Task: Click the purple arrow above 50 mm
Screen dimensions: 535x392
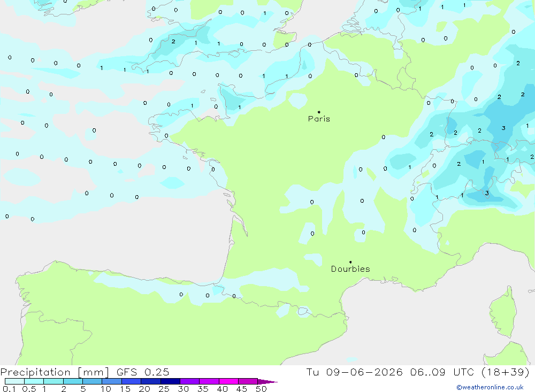Action: [x=267, y=382]
